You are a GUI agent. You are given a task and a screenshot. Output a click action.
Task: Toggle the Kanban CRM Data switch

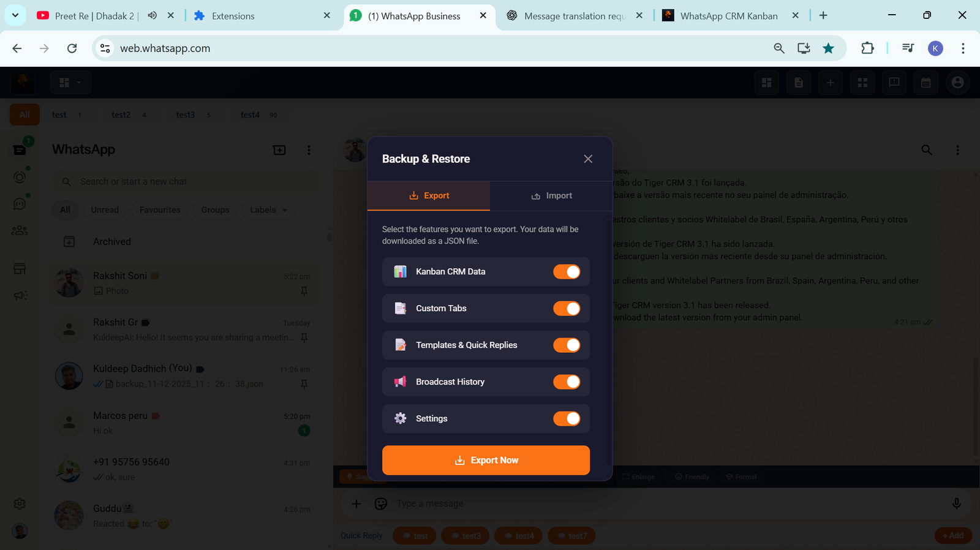(x=567, y=272)
